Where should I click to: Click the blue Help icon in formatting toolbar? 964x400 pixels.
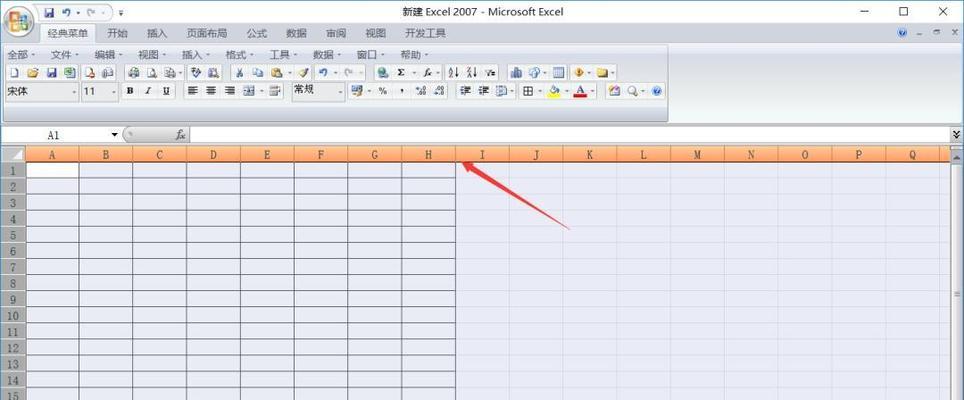click(x=657, y=91)
